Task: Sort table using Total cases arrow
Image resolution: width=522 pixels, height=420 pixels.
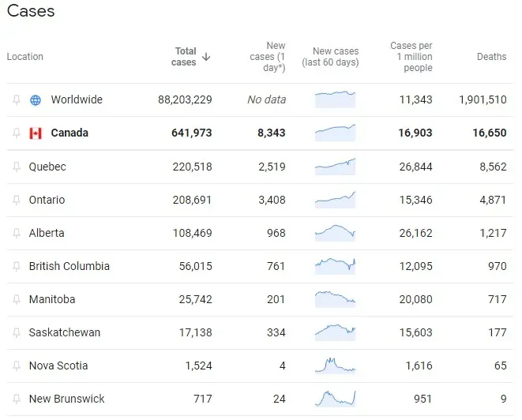Action: [206, 57]
